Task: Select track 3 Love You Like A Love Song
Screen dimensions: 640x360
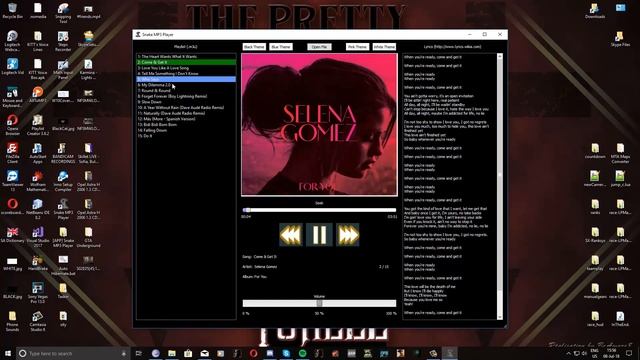Action: click(186, 68)
